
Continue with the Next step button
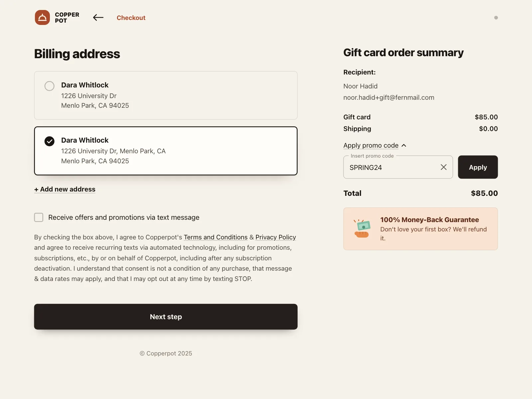point(166,317)
